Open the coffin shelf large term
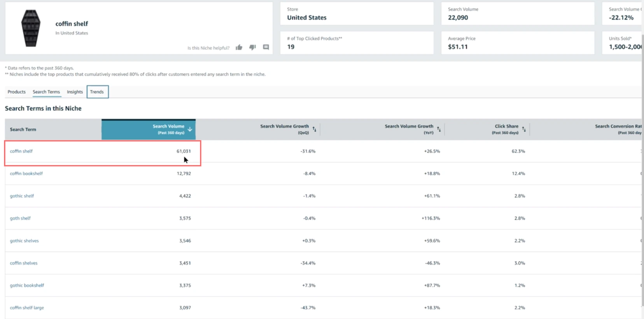Viewport: 644px width, 319px height. pos(27,308)
